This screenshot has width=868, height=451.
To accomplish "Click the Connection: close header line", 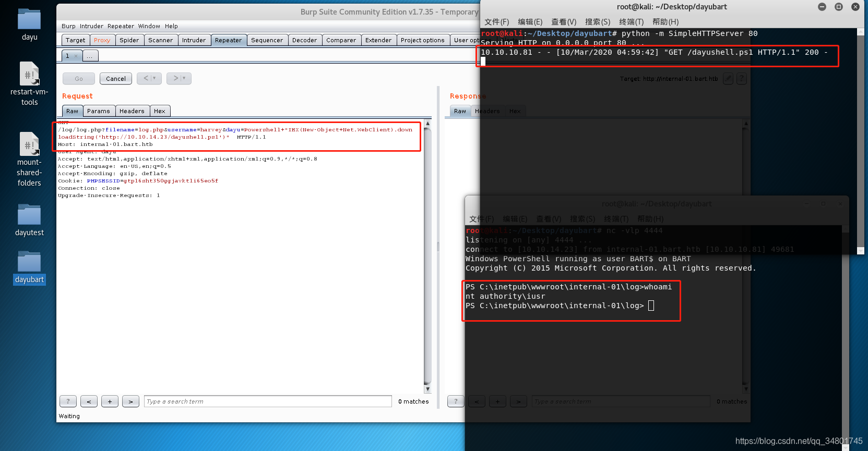I will (x=89, y=188).
